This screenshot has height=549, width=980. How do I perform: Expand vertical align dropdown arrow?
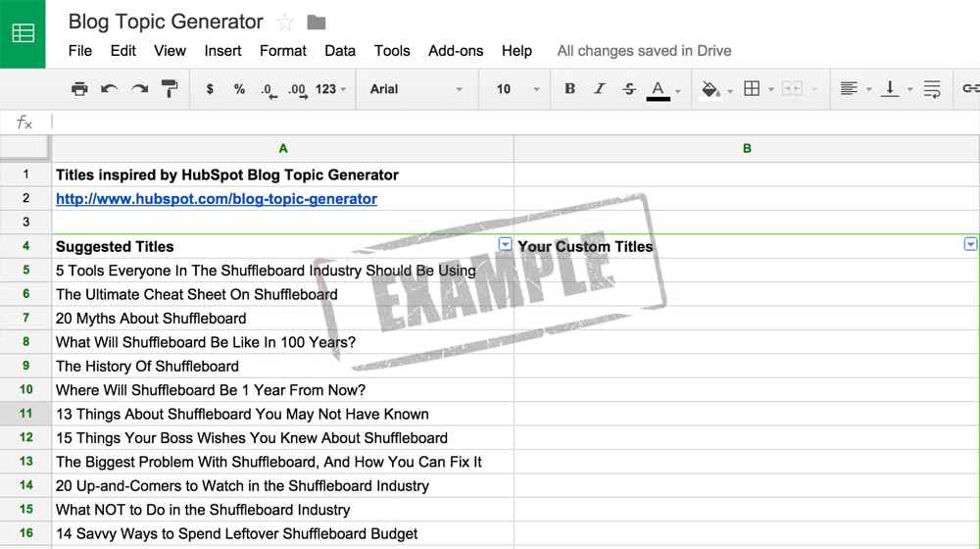click(x=910, y=89)
